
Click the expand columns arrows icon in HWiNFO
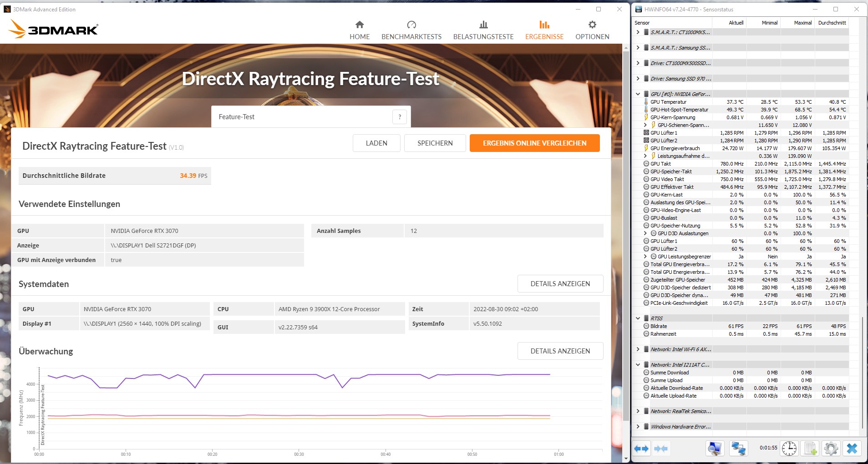(641, 449)
